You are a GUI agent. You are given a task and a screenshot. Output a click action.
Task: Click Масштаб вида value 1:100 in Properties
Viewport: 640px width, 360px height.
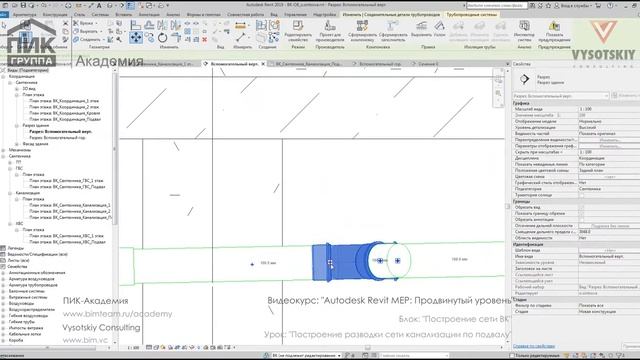[609, 109]
